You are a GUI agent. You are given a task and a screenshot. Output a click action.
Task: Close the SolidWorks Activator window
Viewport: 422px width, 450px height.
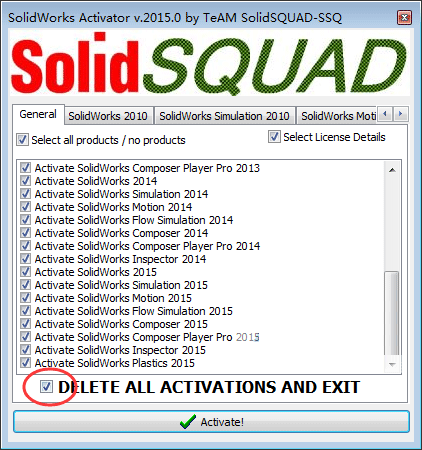(404, 17)
